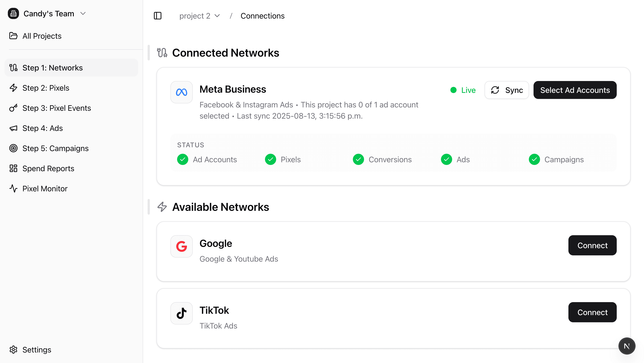Click the TikTok logo icon
644x363 pixels.
point(182,313)
